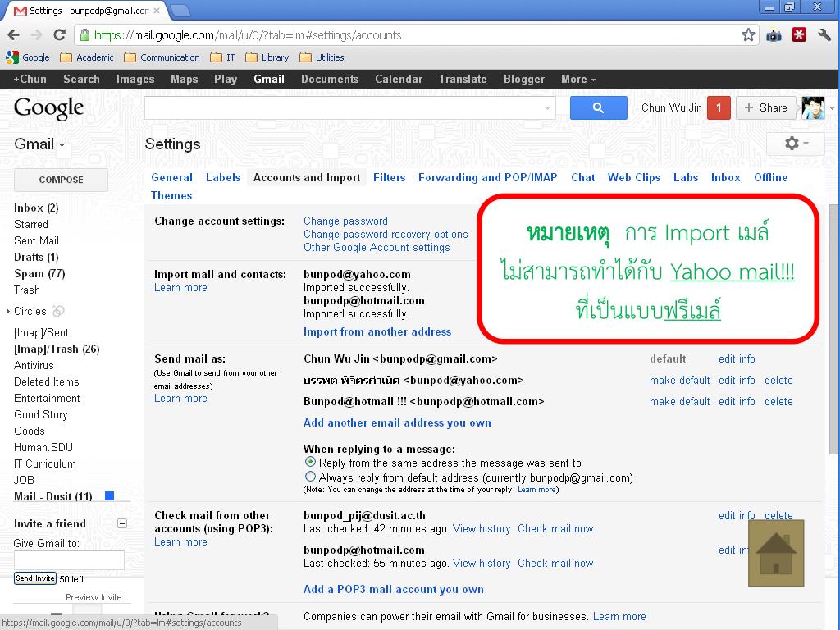This screenshot has height=630, width=840.
Task: Open Calendar in the Google bar
Action: tap(399, 80)
